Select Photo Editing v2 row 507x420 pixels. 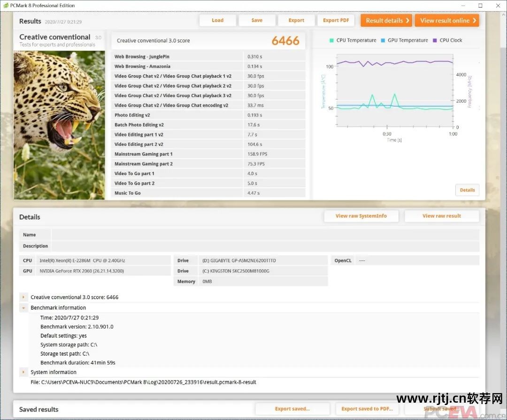pyautogui.click(x=208, y=115)
